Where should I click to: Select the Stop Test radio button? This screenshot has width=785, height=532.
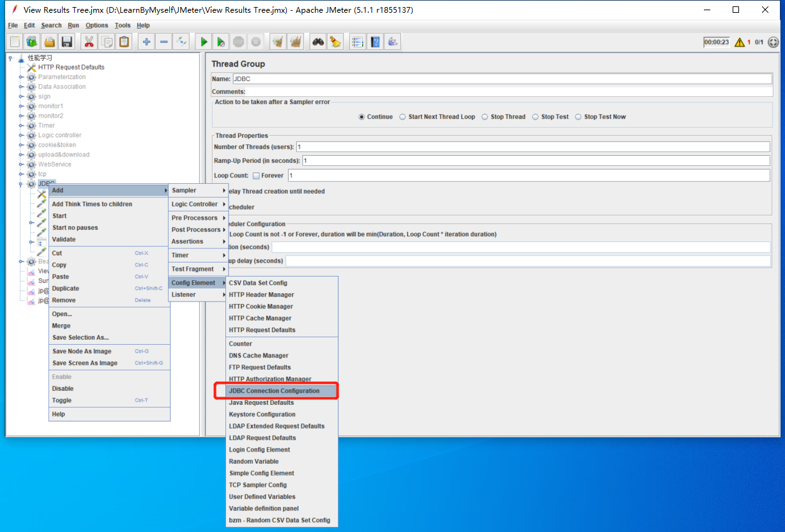click(535, 117)
